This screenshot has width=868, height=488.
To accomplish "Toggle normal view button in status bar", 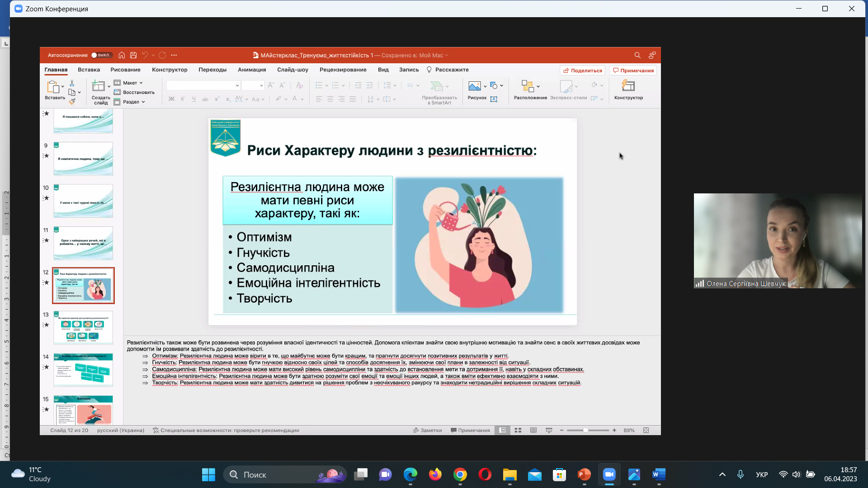I will [502, 430].
